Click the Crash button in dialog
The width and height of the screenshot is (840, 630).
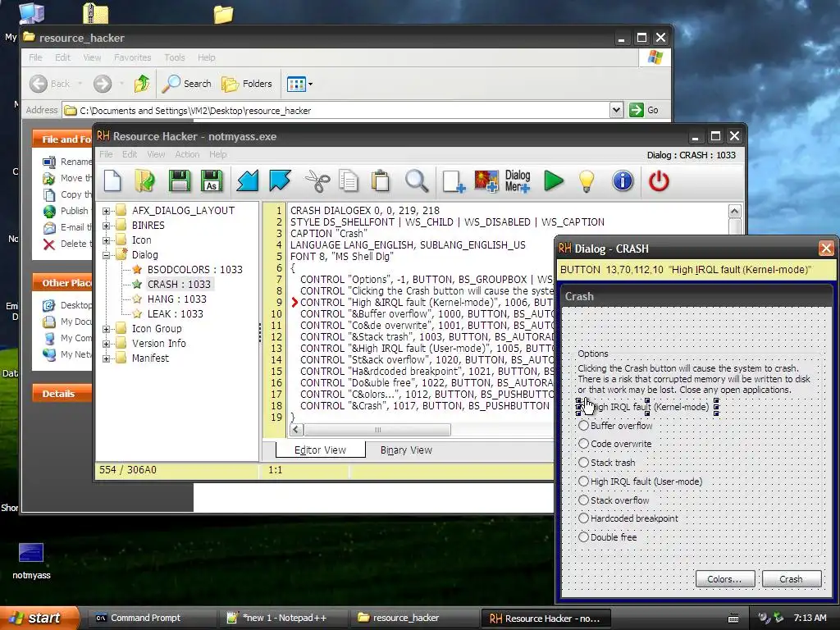[x=792, y=579]
